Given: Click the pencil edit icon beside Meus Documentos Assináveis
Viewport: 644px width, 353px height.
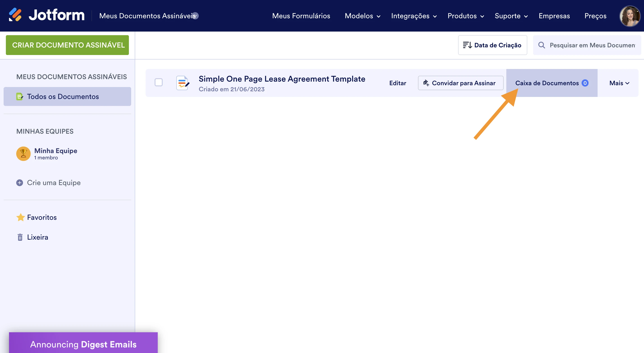Looking at the screenshot, I should (195, 16).
